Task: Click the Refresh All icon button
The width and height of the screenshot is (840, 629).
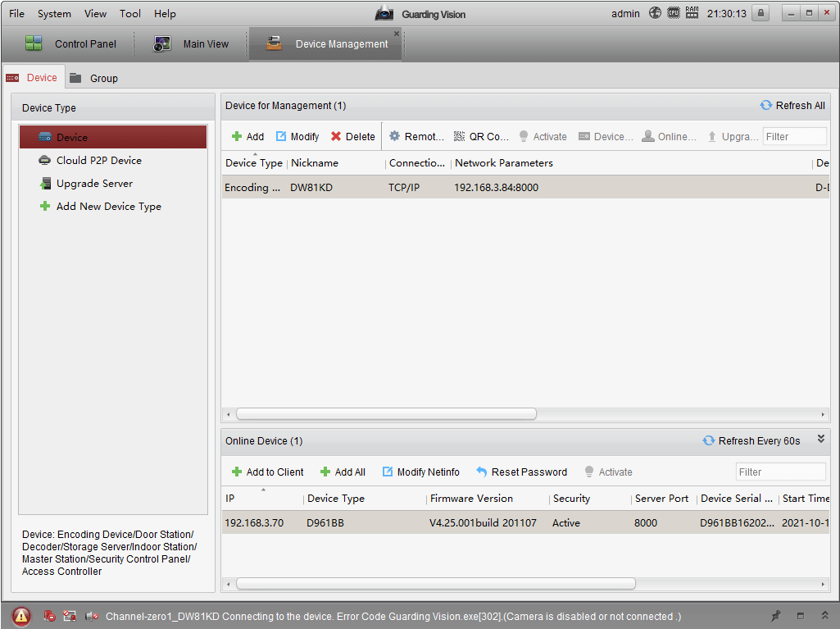Action: [x=766, y=106]
